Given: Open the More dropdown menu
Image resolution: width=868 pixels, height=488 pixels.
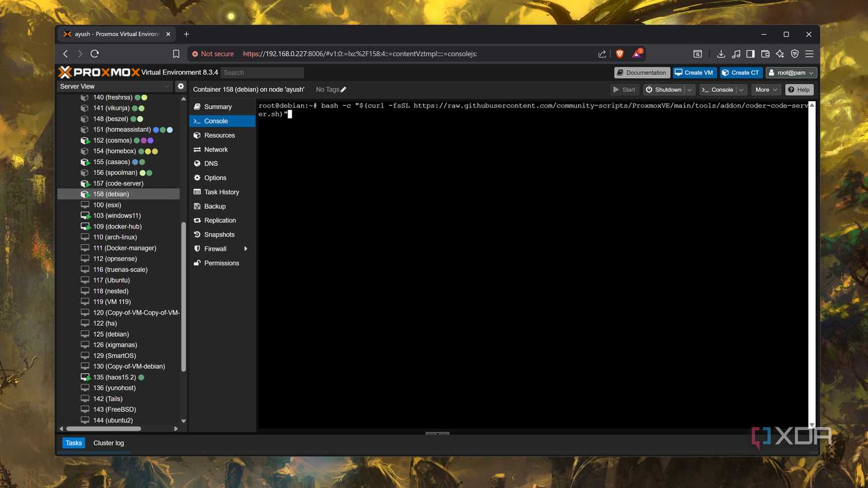Looking at the screenshot, I should (x=766, y=90).
